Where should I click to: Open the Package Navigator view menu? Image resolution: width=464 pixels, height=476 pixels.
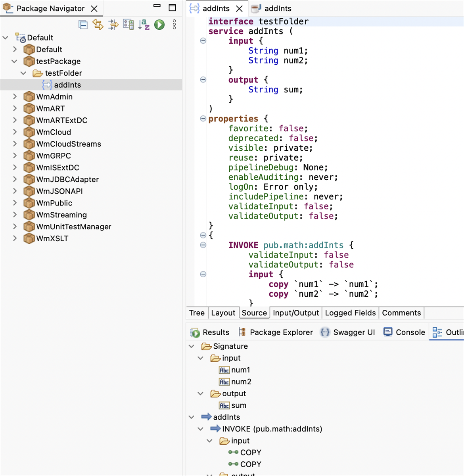click(x=174, y=25)
